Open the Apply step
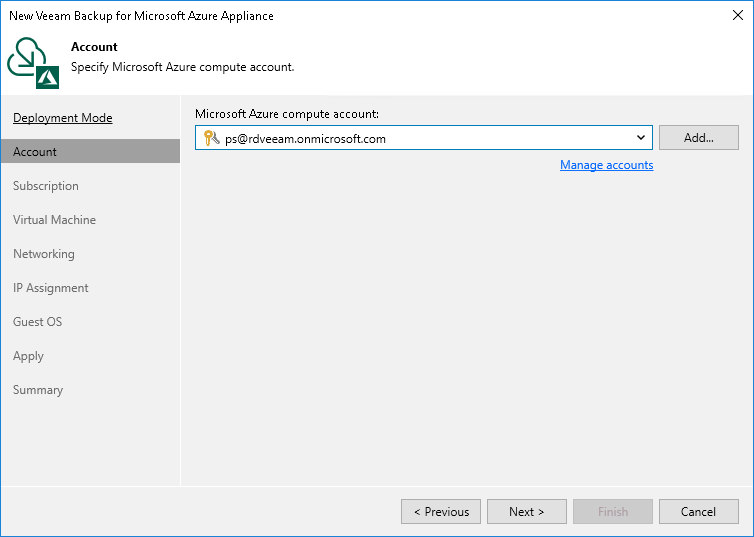Viewport: 754px width, 537px height. coord(29,356)
